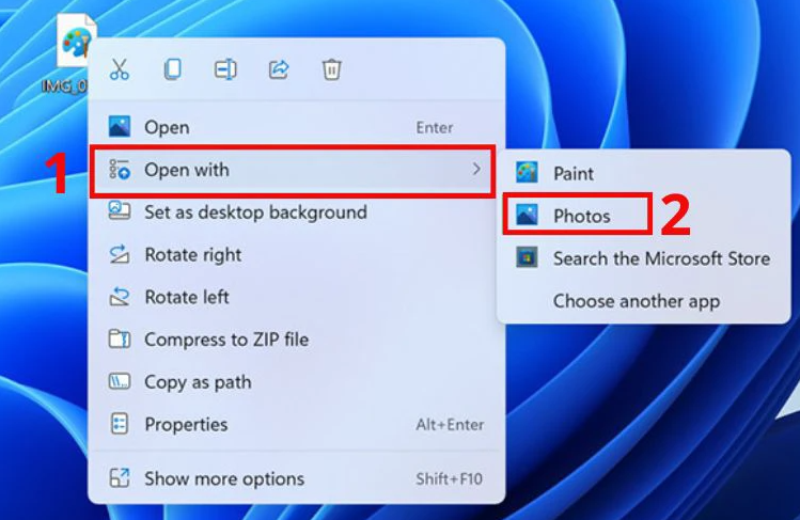800x520 pixels.
Task: Open the image with Paint
Action: click(644, 173)
